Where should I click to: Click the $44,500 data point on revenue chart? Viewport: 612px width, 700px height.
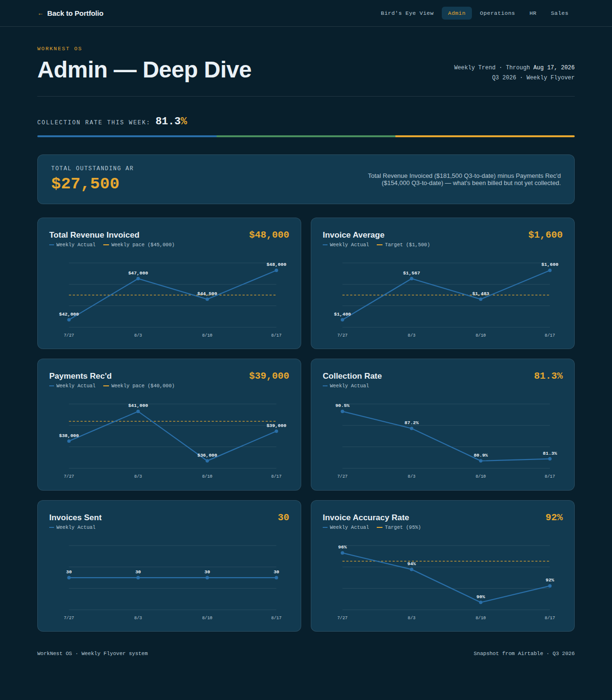[x=207, y=299]
